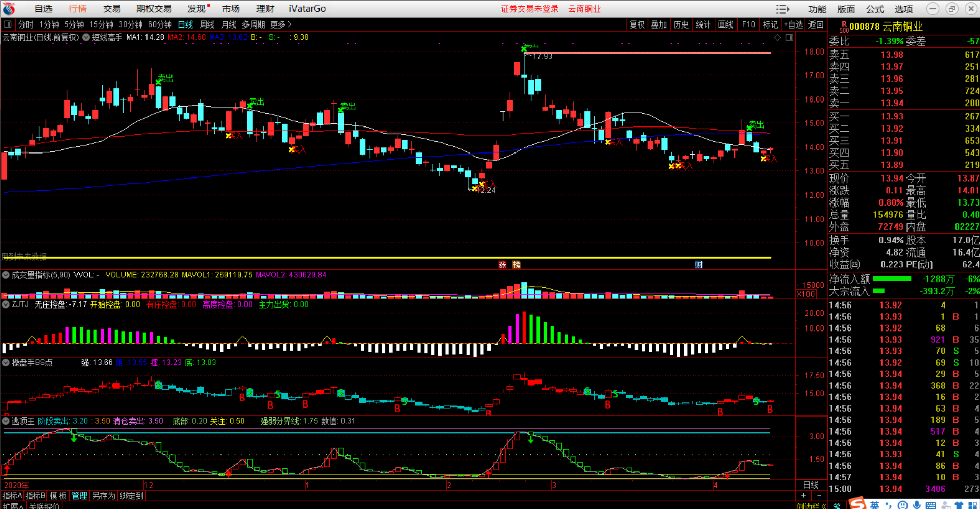Open the 多周期 multi-period view
The image size is (980, 509).
[254, 24]
